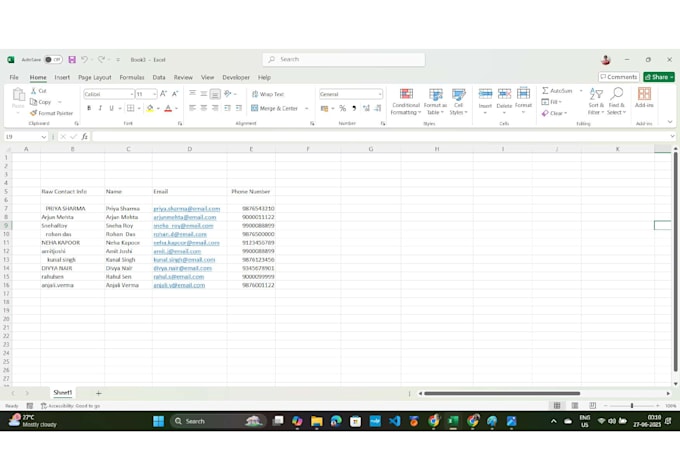
Task: Click the Clear eraser icon
Action: click(x=545, y=113)
